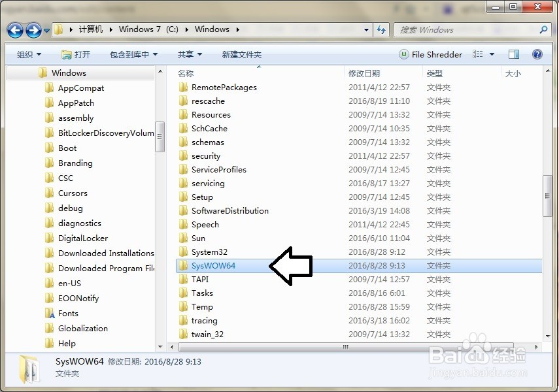
Task: Click the back navigation arrow
Action: point(14,30)
